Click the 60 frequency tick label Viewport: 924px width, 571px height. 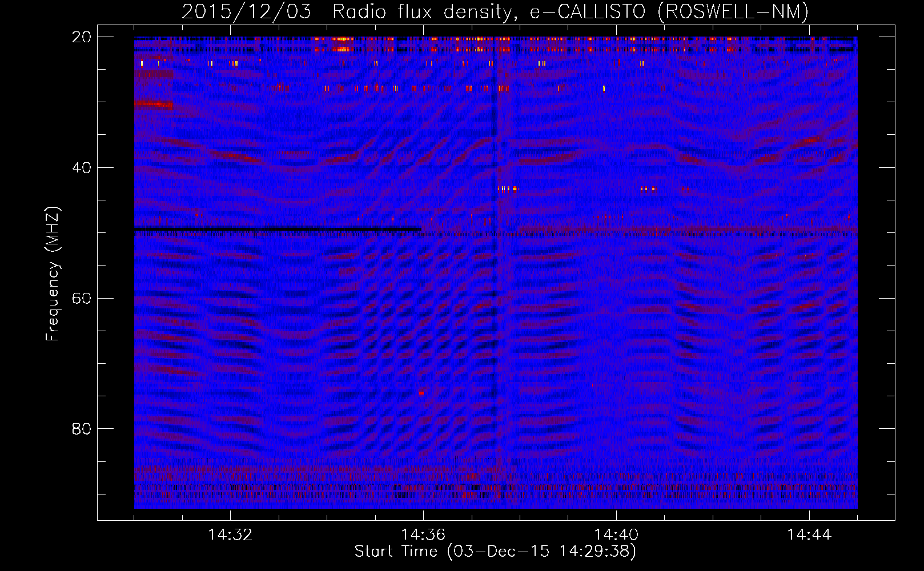[82, 299]
